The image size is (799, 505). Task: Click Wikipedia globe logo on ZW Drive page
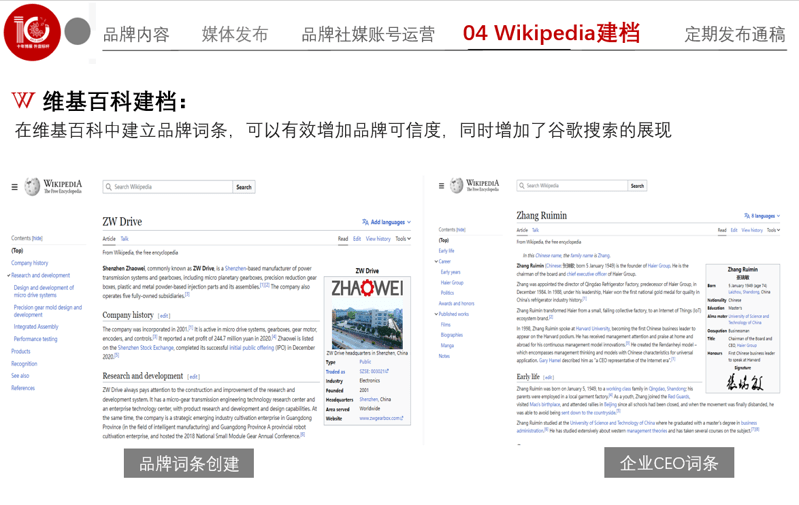coord(32,187)
